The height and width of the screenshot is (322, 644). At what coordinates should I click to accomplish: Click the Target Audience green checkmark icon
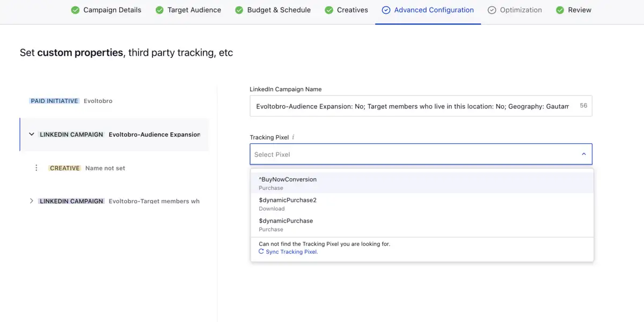(x=159, y=10)
